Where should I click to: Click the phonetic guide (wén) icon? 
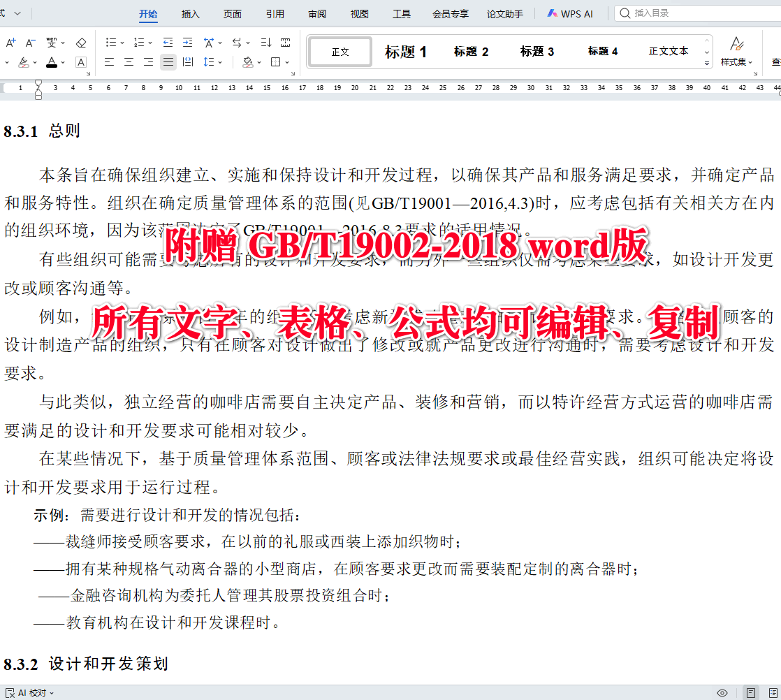[x=51, y=43]
